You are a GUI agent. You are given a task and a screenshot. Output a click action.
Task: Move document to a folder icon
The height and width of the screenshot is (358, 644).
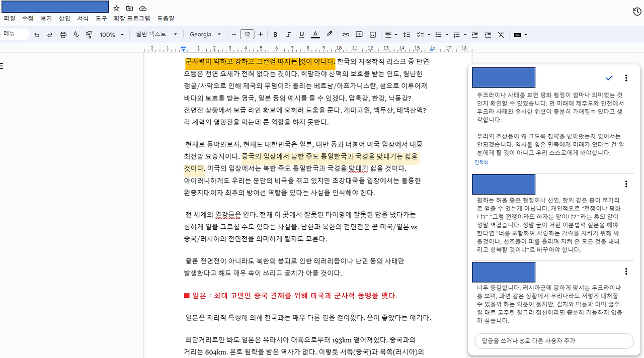click(x=129, y=9)
